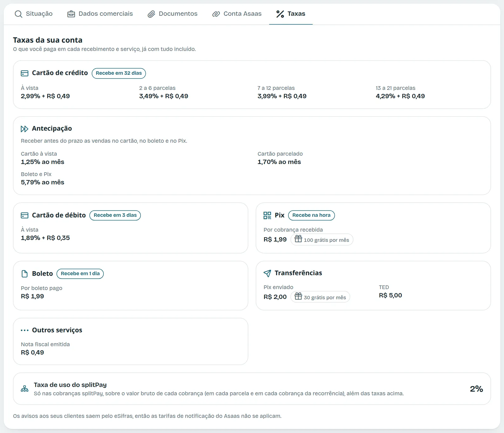Click the splitPay hierarchy icon
This screenshot has width=504, height=433.
tap(24, 389)
